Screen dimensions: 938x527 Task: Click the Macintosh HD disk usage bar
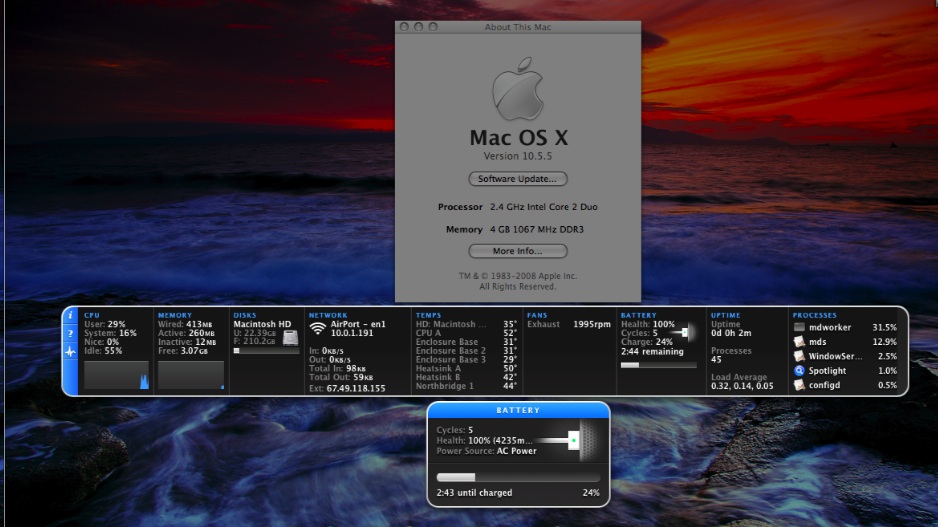click(x=266, y=351)
